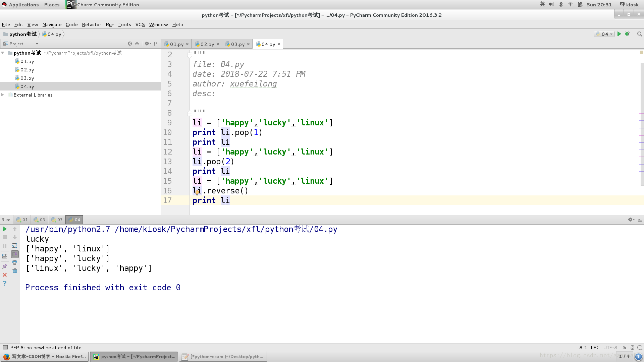
Task: Click cursor position 8:1 in status bar
Action: point(583,348)
